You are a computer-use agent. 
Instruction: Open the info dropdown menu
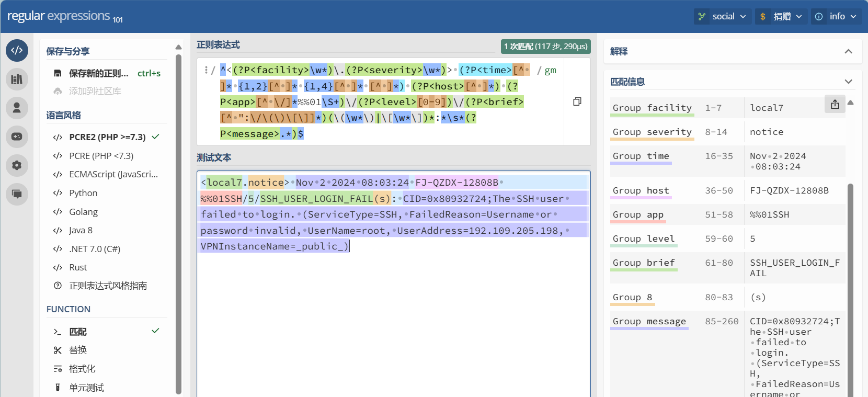coord(836,17)
